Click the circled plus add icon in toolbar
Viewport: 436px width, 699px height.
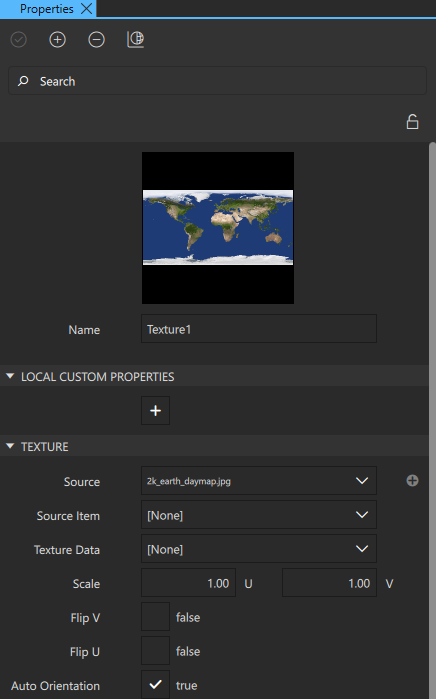(x=57, y=40)
